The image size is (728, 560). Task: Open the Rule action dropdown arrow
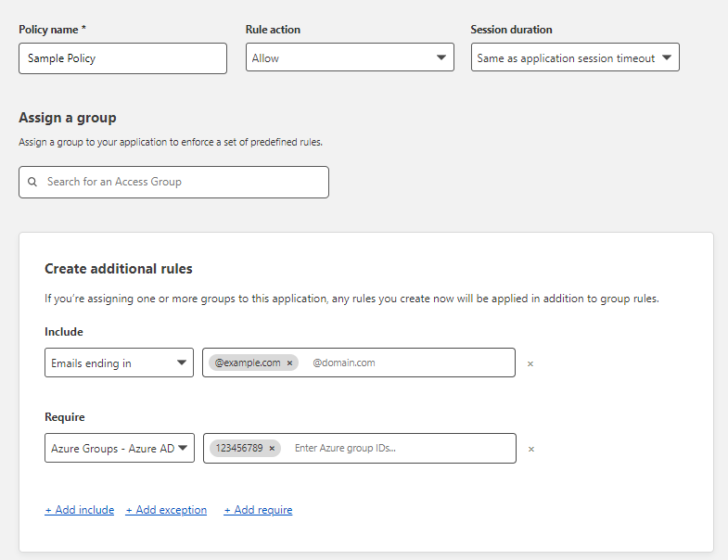click(441, 57)
